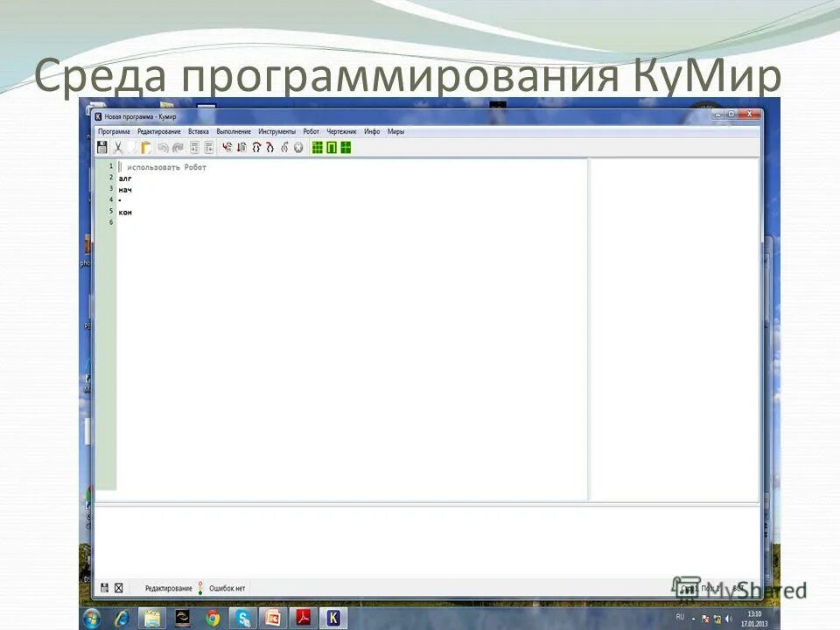Open Adobe Reader from taskbar
This screenshot has width=840, height=630.
(x=304, y=619)
